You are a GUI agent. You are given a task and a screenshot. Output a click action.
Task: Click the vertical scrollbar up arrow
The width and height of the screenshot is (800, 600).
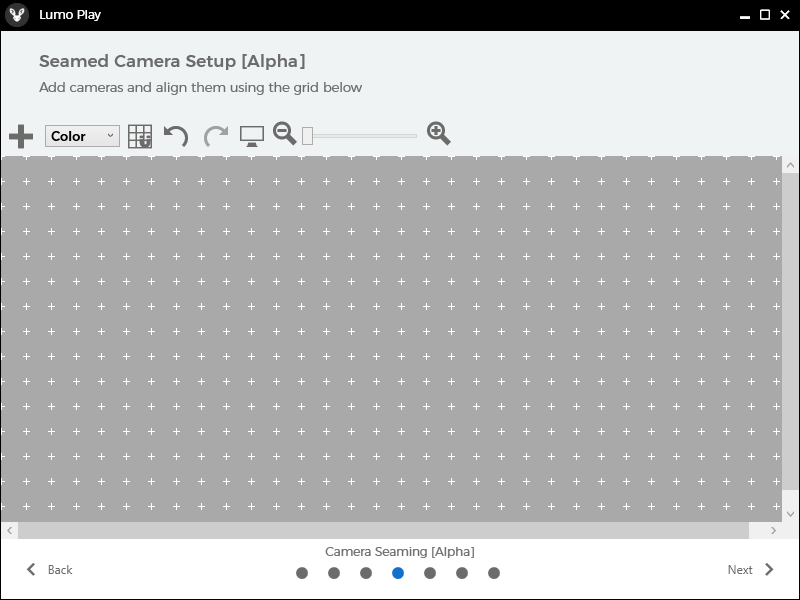(790, 165)
